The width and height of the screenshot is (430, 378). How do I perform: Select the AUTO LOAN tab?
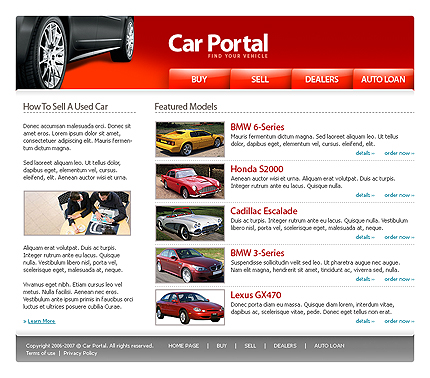click(x=383, y=79)
